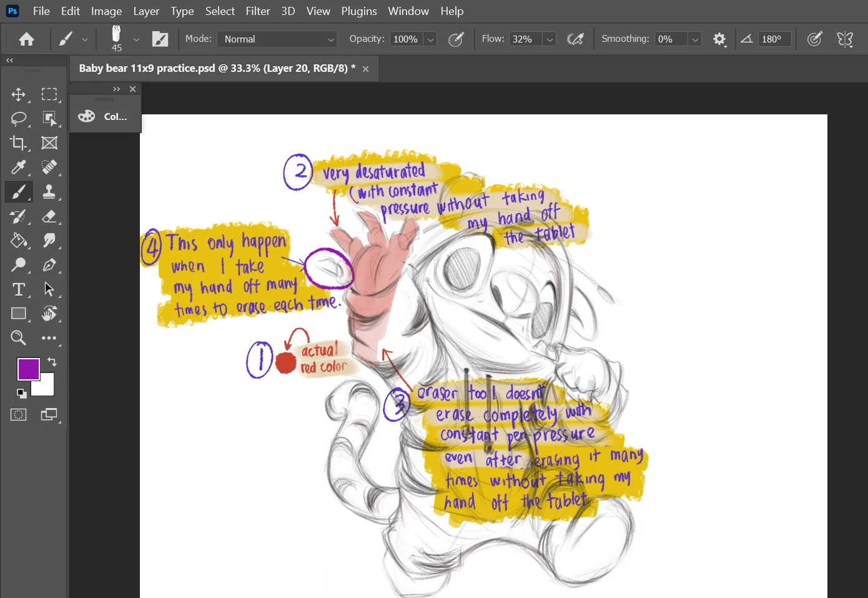Screen dimensions: 868x598
Task: Toggle pressure for opacity
Action: [x=456, y=39]
